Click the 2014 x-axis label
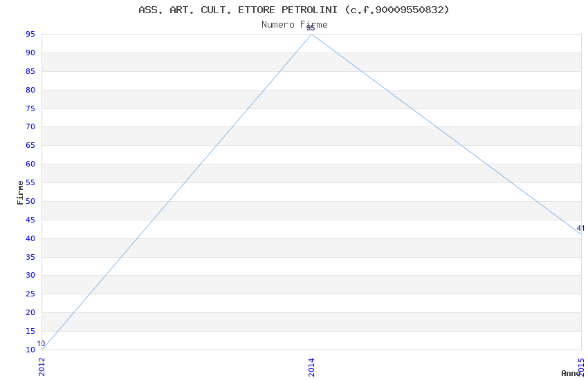 [x=311, y=367]
